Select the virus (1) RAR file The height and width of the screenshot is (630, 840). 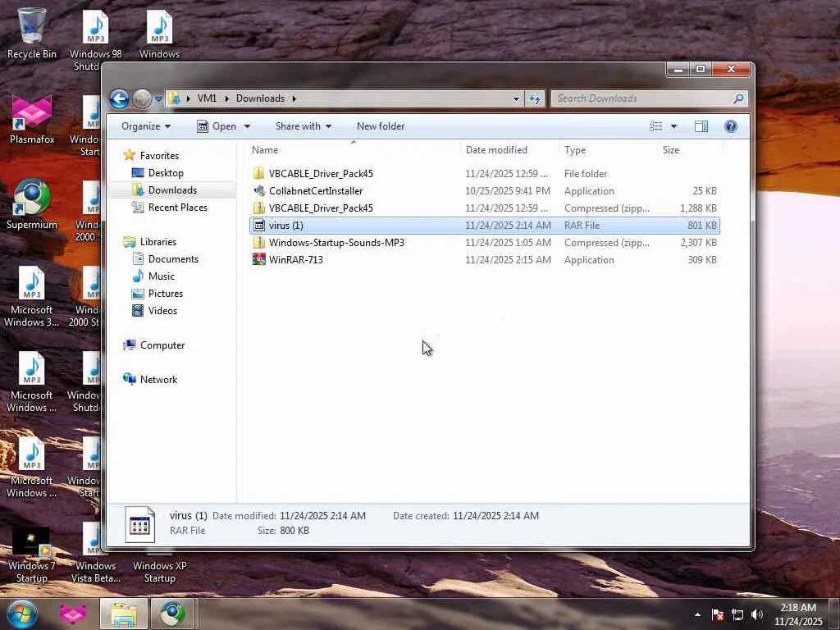485,226
